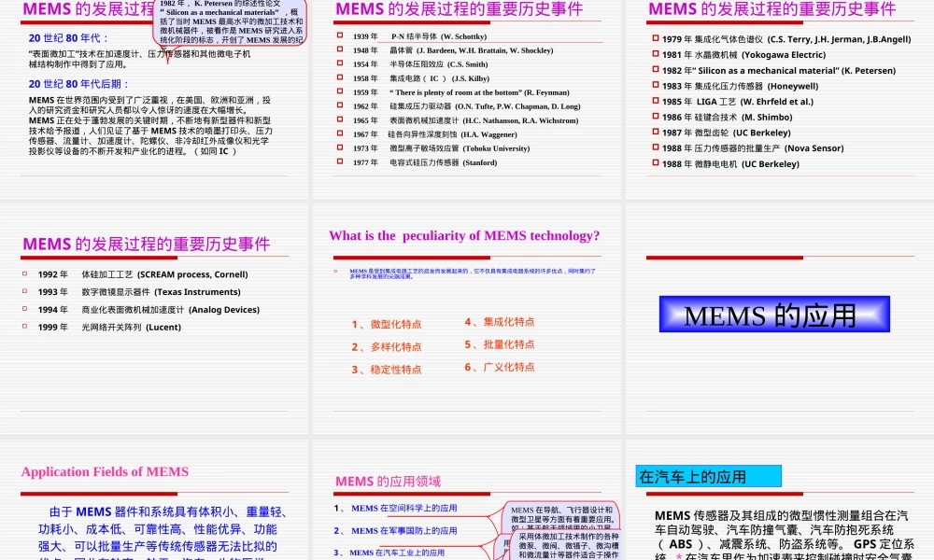
Task: Click the list item '3、MEMS 在汽车工业上的应用'
Action: (x=389, y=553)
